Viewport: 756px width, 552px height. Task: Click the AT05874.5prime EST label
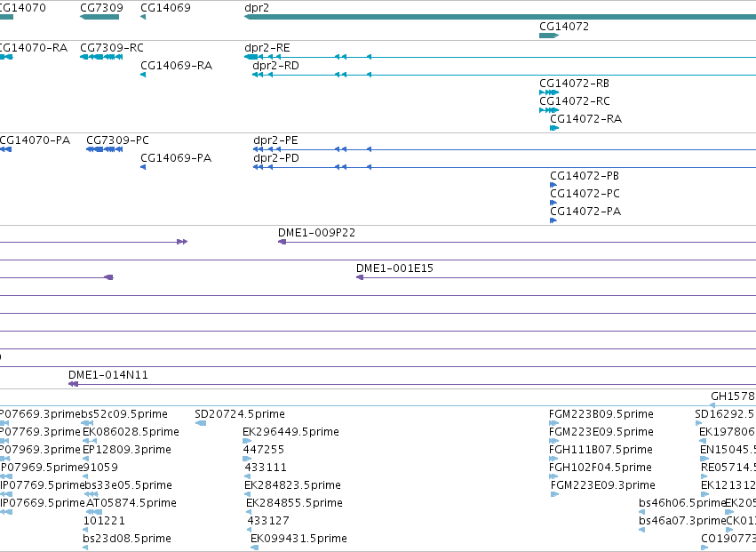[131, 503]
